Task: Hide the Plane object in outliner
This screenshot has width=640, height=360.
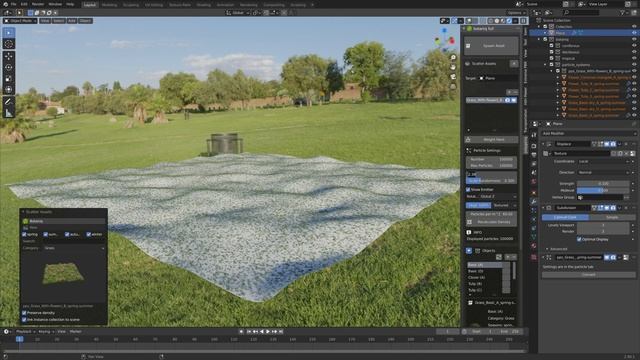Action: tap(634, 33)
